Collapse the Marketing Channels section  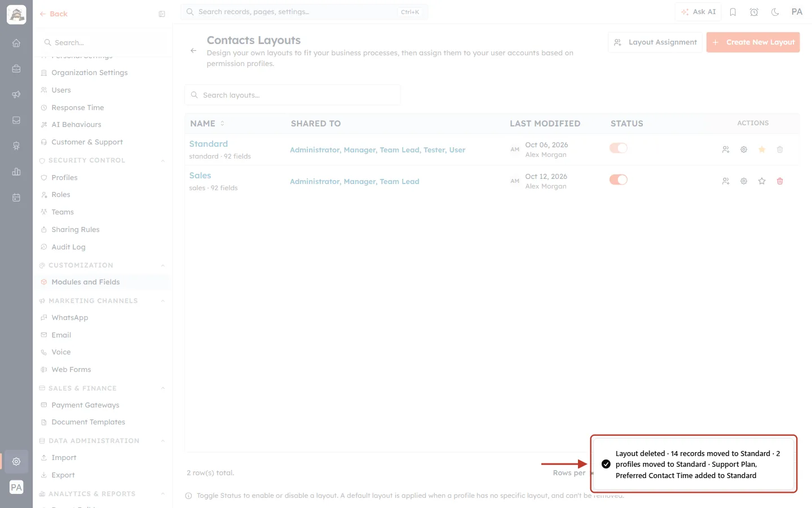(163, 301)
